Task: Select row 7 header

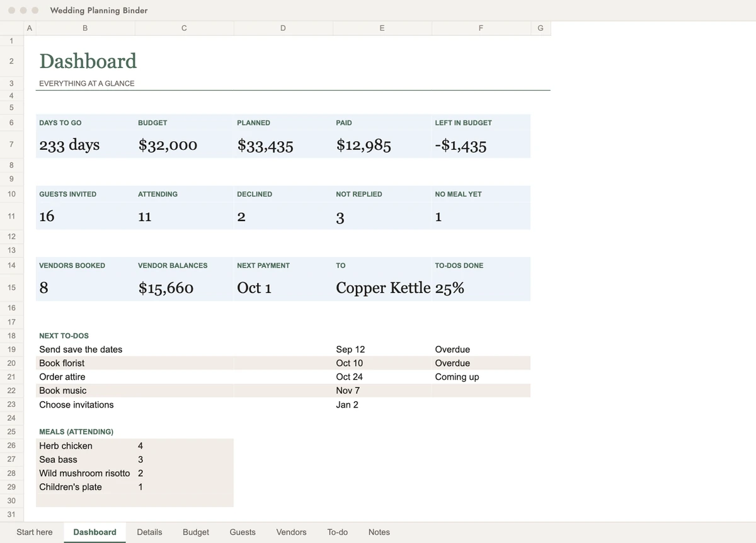Action: (11, 145)
